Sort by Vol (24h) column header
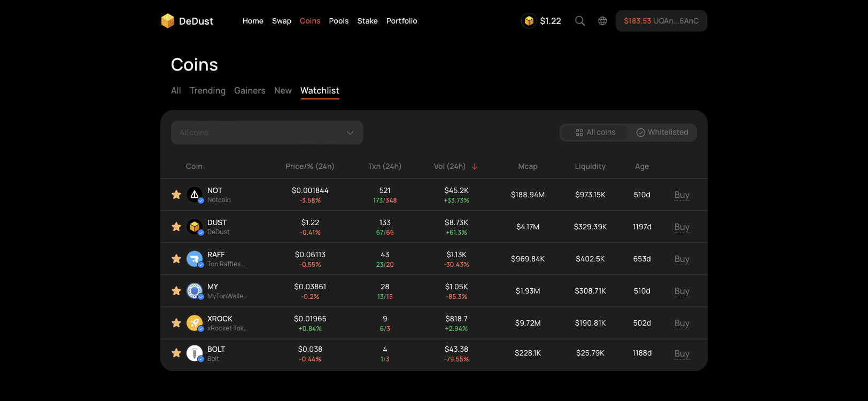This screenshot has height=401, width=868. tap(449, 166)
